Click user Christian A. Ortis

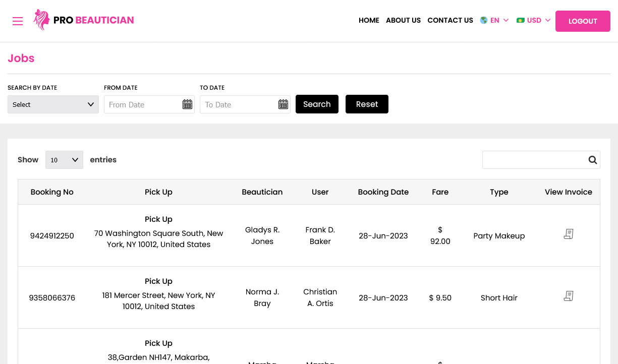(320, 297)
